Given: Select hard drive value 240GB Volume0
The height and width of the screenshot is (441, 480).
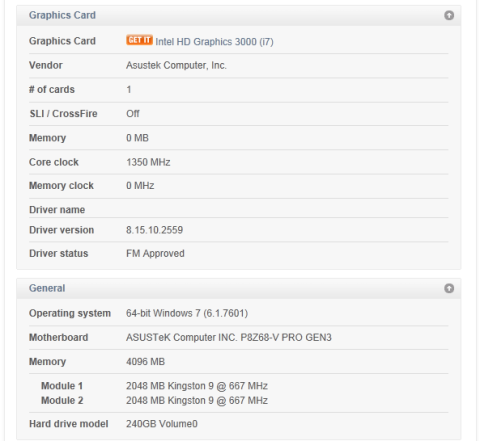Looking at the screenshot, I should click(x=162, y=424).
